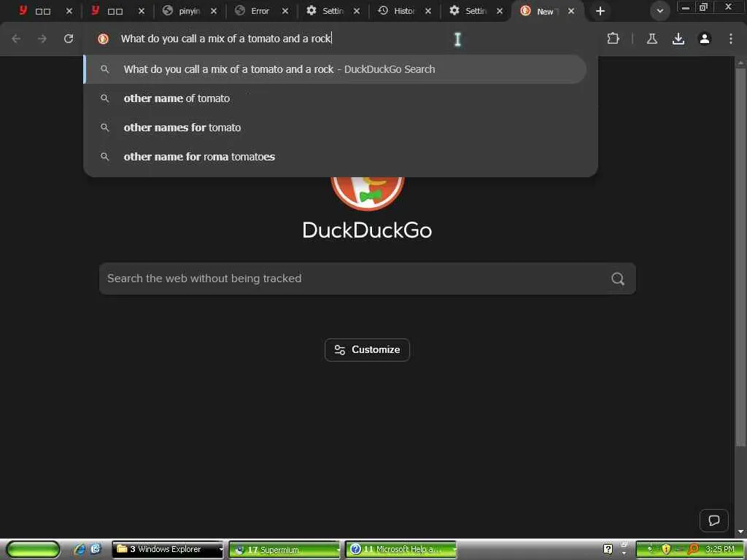Open the browser three-dot menu
The width and height of the screenshot is (747, 560).
click(x=731, y=39)
